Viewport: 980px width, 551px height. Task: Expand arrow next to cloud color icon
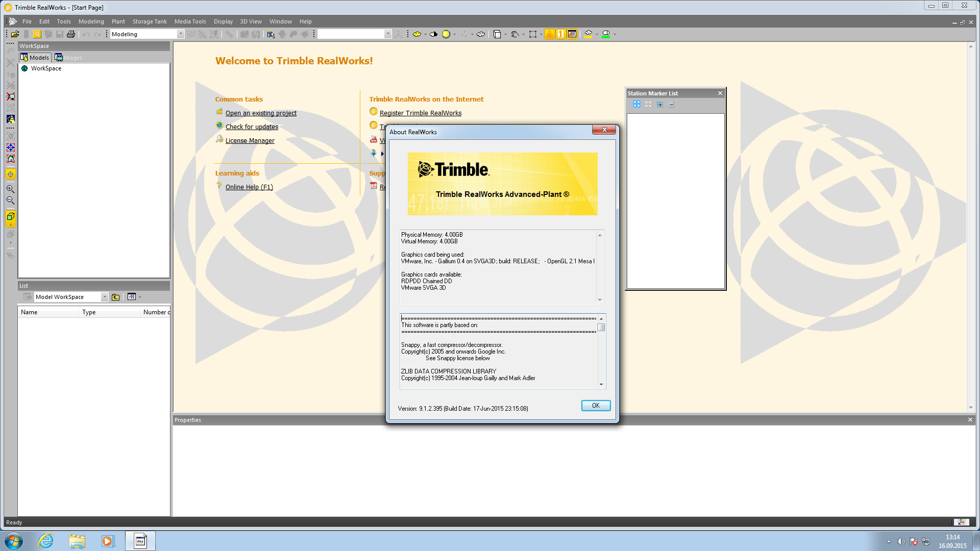point(597,34)
